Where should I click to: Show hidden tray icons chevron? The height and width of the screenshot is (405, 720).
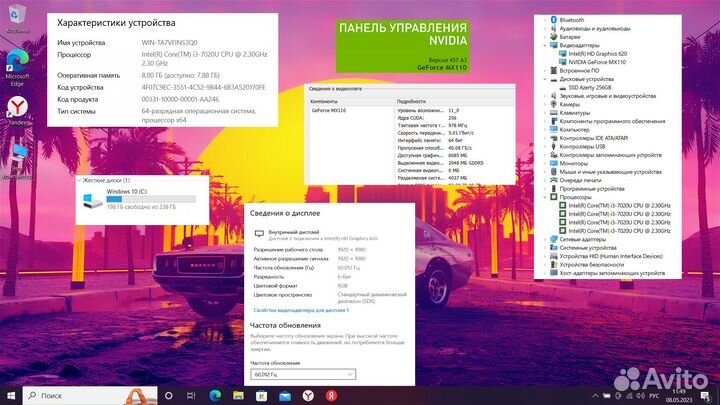[x=596, y=396]
